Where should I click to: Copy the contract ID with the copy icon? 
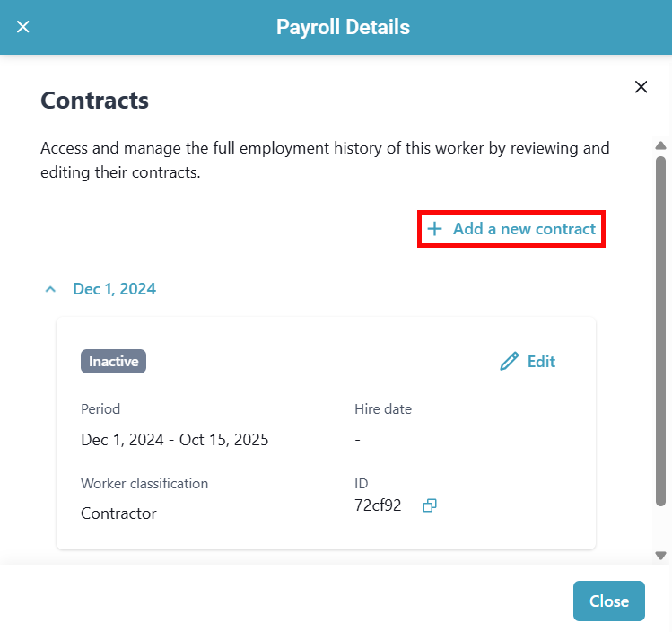[x=430, y=505]
